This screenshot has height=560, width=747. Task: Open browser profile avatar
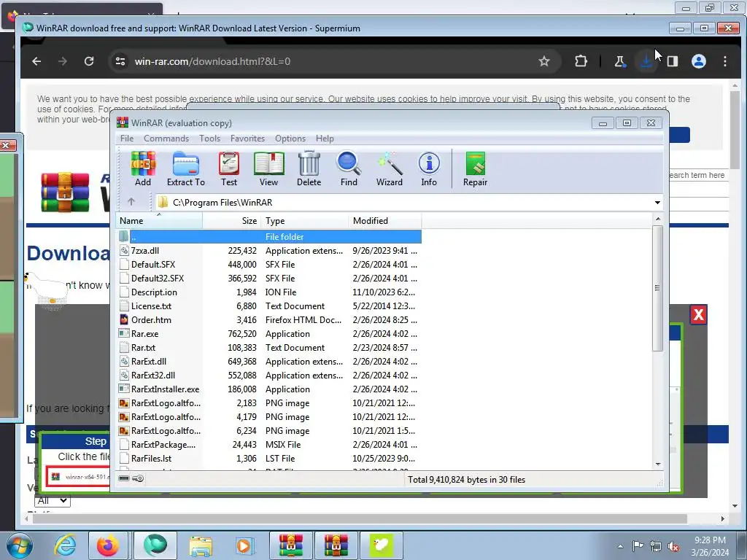[699, 61]
